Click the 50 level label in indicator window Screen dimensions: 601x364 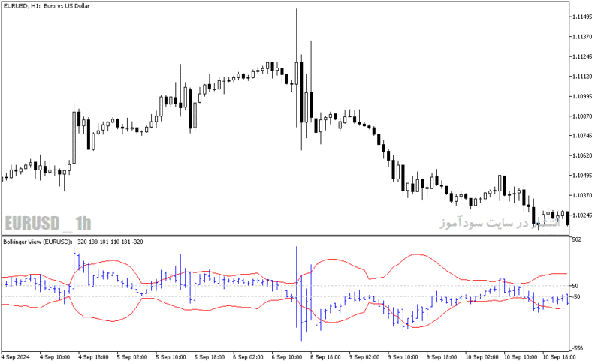click(575, 286)
